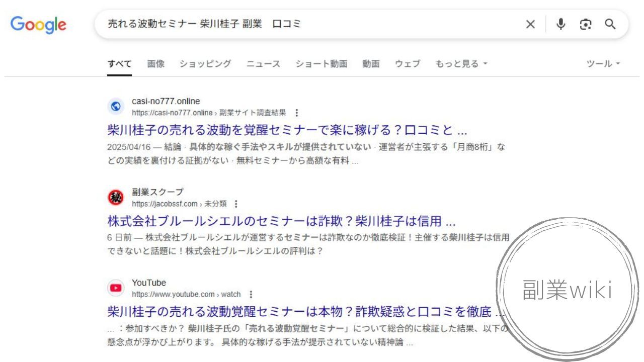Viewport: 644px width, 362px height.
Task: Switch to ウェブ tab
Action: (x=408, y=64)
